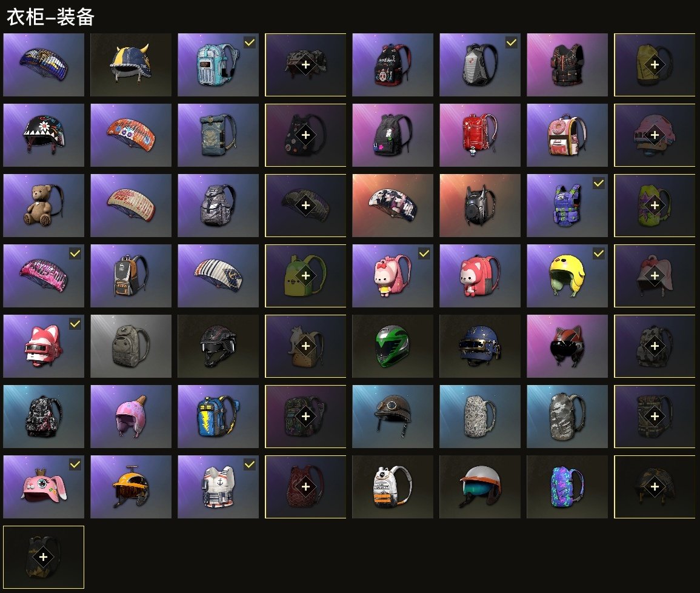Select the orange propeller helmet
The image size is (700, 593).
[131, 487]
